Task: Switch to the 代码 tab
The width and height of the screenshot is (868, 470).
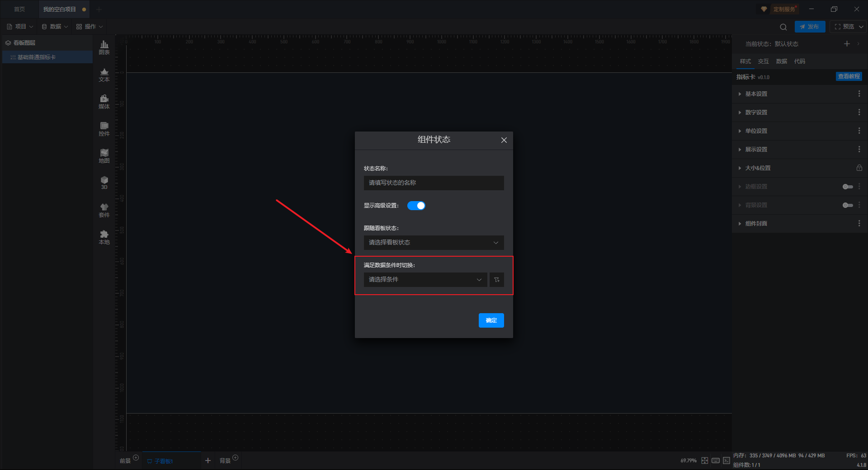Action: click(x=799, y=61)
